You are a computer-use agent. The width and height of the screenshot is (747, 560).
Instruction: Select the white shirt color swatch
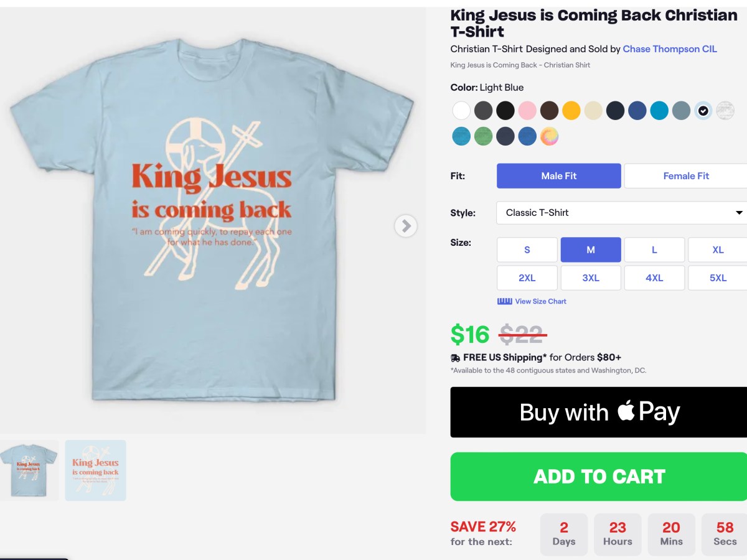(x=461, y=110)
